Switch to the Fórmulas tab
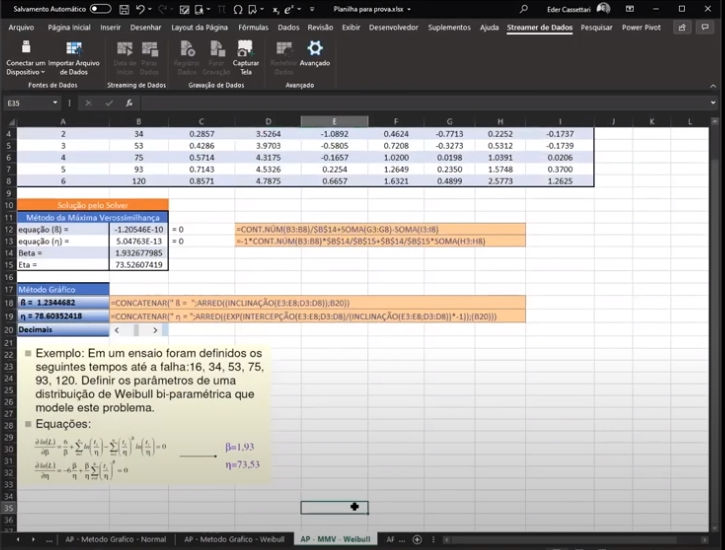The image size is (725, 550). [253, 27]
